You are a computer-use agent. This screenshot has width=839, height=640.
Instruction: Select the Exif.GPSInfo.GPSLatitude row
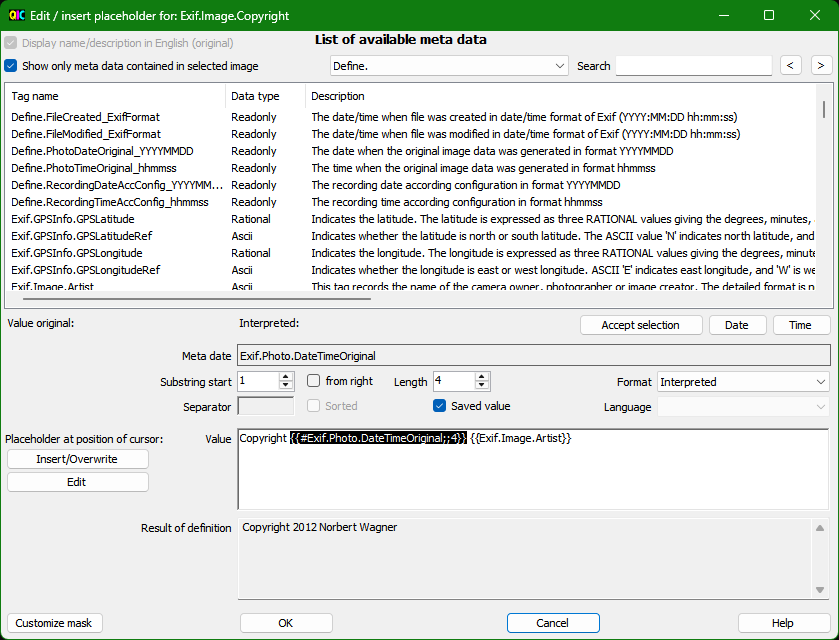(x=411, y=219)
